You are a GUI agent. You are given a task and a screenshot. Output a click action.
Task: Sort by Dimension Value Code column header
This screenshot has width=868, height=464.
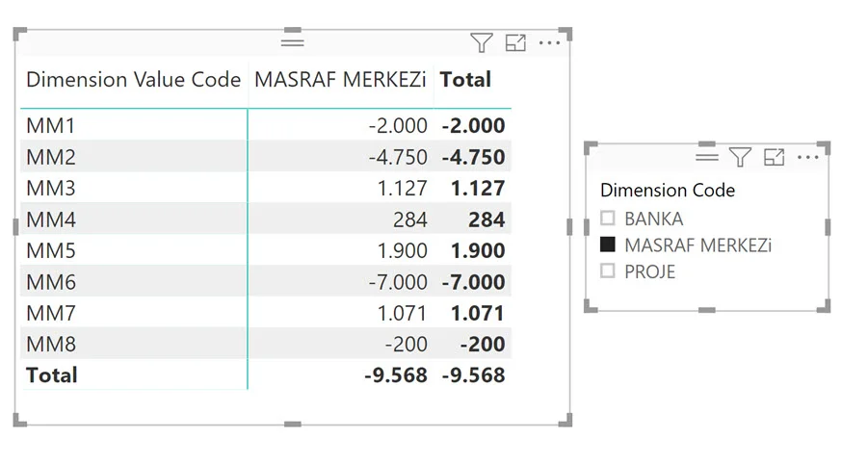pyautogui.click(x=133, y=80)
